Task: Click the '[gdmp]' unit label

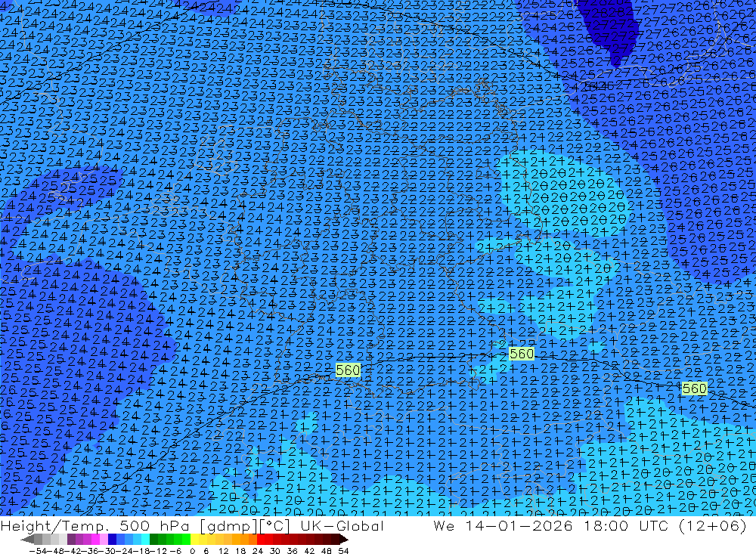Action: coord(229,525)
